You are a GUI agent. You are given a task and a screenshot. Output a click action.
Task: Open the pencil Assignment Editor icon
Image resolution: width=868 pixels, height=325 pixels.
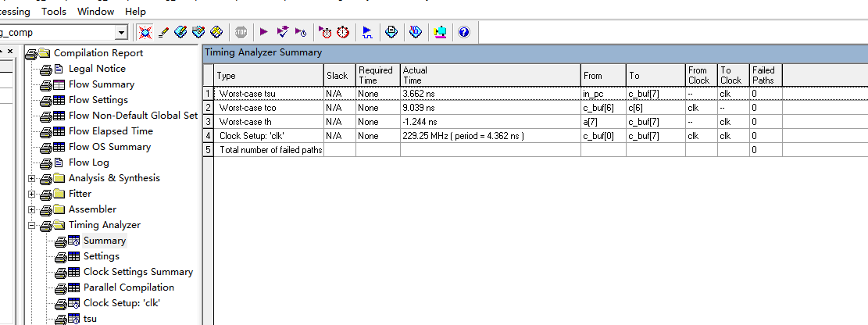pyautogui.click(x=163, y=32)
